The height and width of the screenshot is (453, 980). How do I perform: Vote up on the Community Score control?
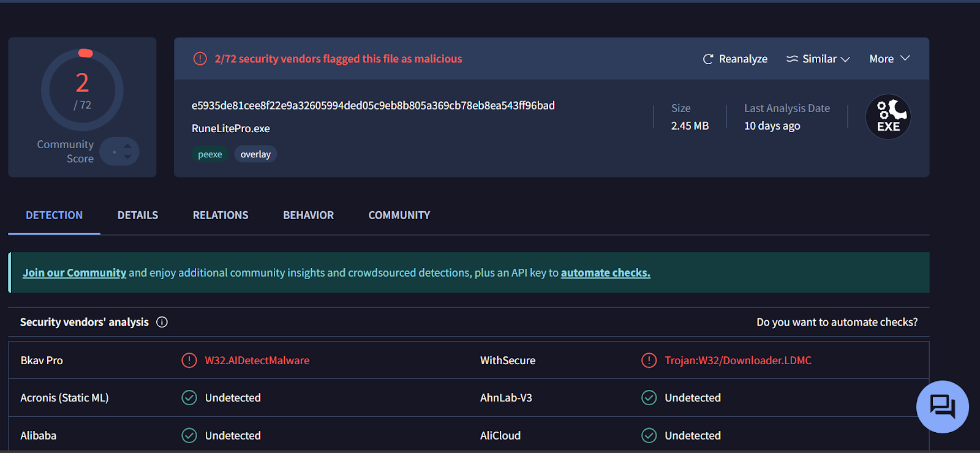127,146
